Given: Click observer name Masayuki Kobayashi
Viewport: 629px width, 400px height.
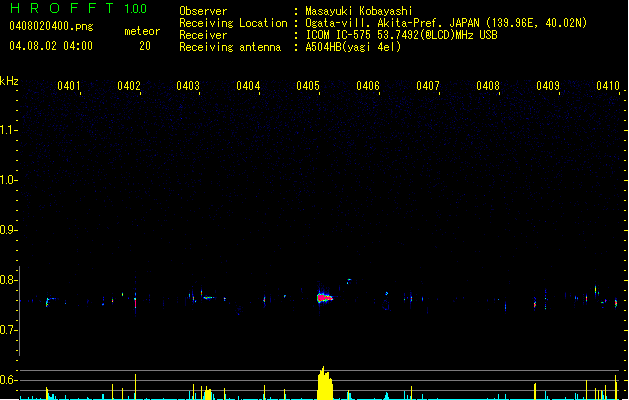Looking at the screenshot, I should [x=359, y=11].
